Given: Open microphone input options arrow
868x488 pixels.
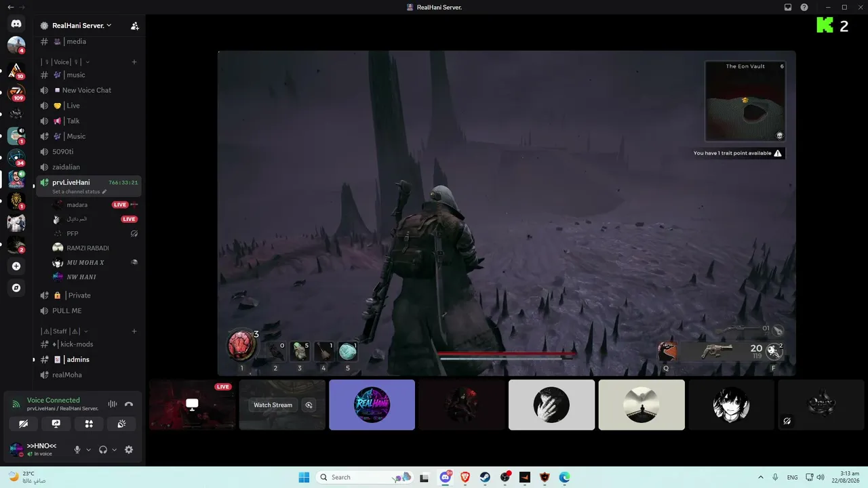Looking at the screenshot, I should [x=89, y=449].
